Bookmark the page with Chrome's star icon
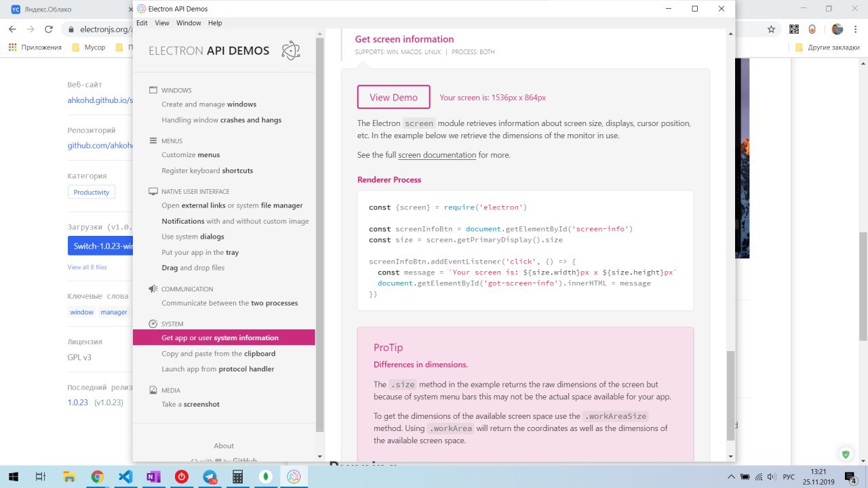Viewport: 868px width, 488px height. (771, 29)
